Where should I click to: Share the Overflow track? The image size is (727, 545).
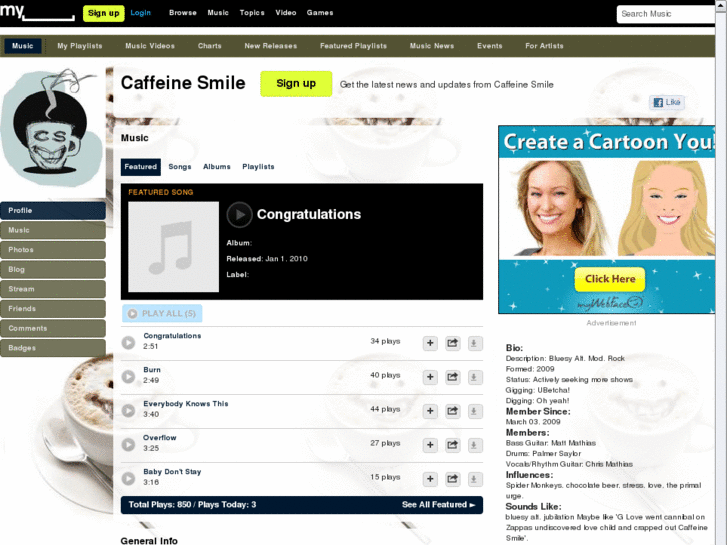(453, 445)
